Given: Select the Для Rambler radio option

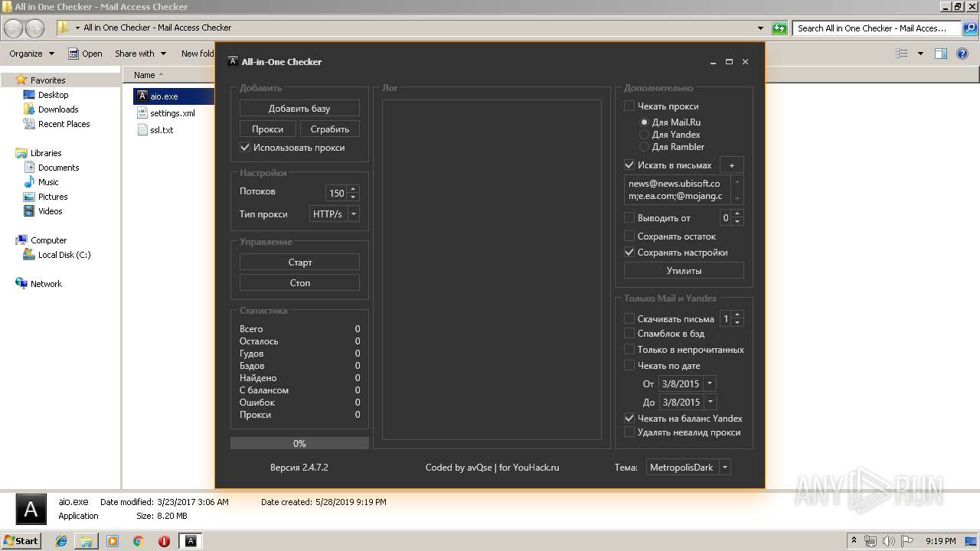Looking at the screenshot, I should click(644, 147).
